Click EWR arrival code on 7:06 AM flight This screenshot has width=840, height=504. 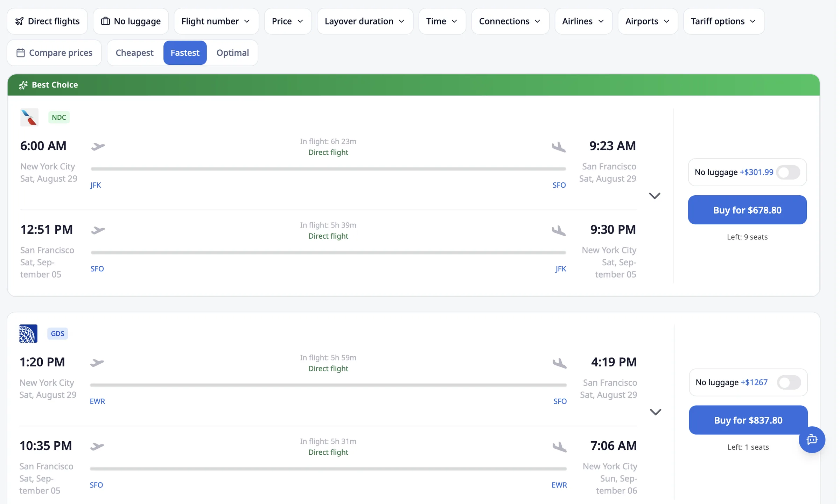pyautogui.click(x=559, y=485)
